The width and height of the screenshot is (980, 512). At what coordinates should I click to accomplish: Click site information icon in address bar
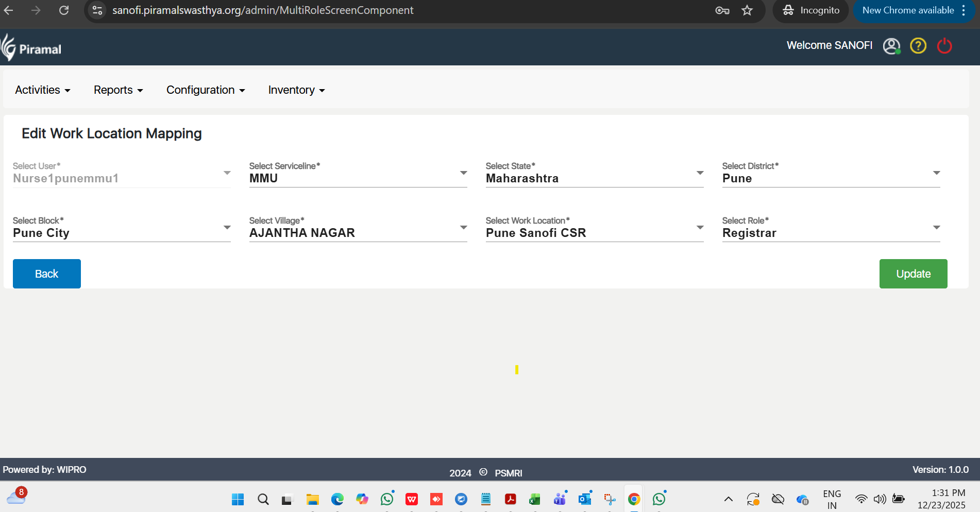click(97, 10)
